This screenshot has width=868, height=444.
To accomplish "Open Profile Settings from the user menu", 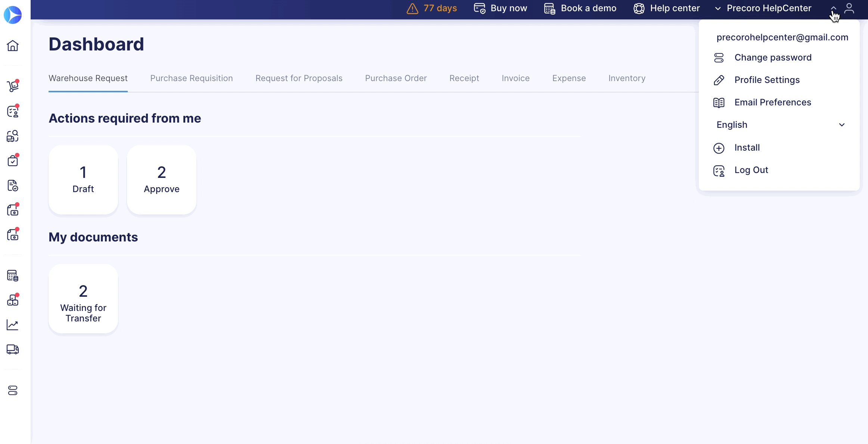I will [x=767, y=80].
